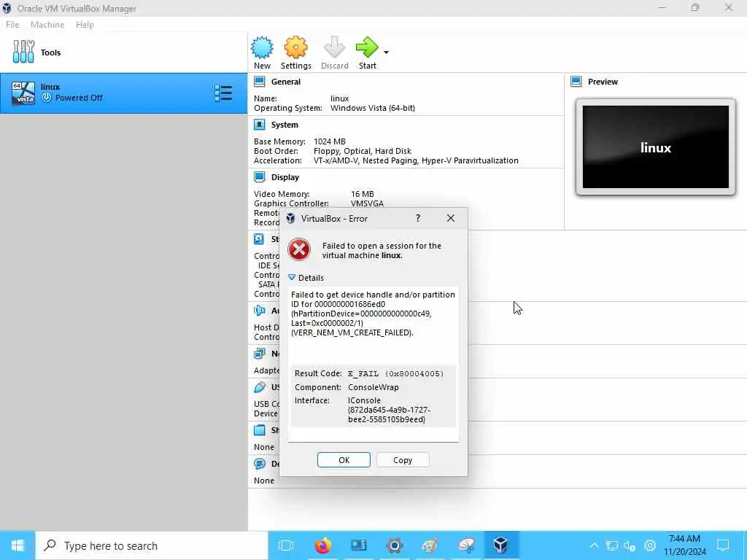Click the Powered Off status text
The width and height of the screenshot is (747, 560).
[x=79, y=98]
